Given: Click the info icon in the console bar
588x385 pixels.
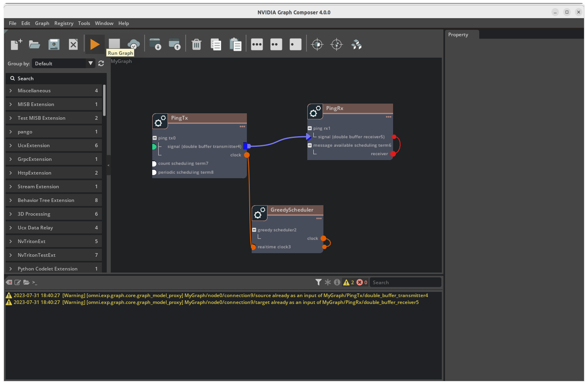Looking at the screenshot, I should (x=337, y=282).
